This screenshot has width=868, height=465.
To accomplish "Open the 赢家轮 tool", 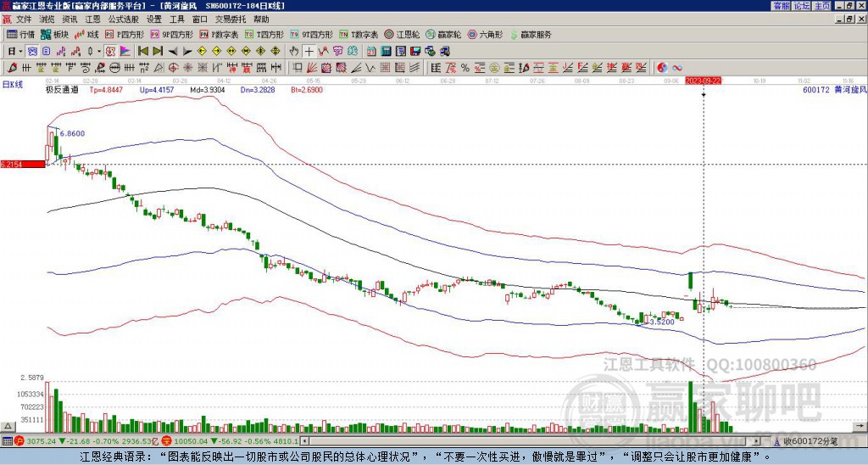I will pyautogui.click(x=443, y=34).
